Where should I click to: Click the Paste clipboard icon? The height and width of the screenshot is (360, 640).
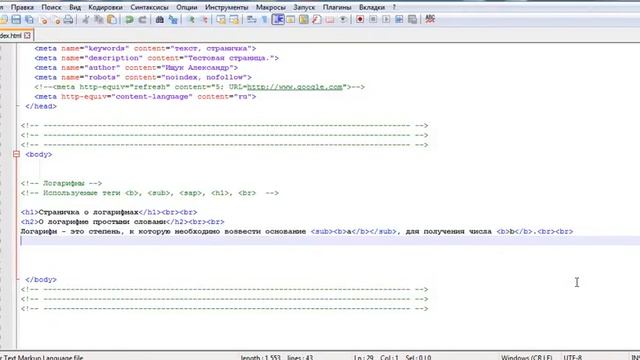[x=112, y=19]
